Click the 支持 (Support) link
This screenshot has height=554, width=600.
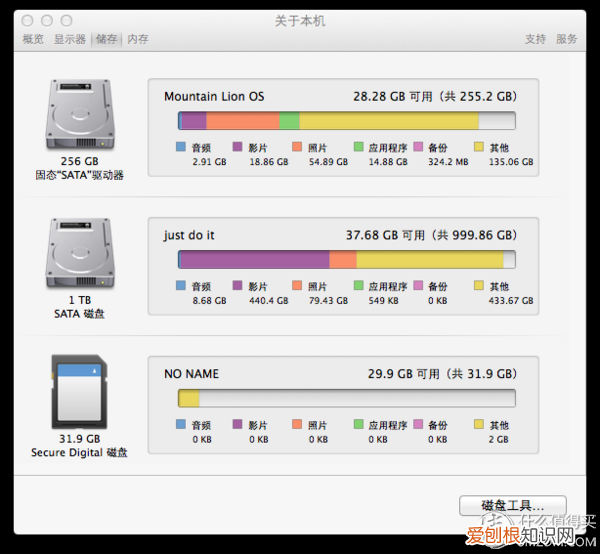click(535, 39)
